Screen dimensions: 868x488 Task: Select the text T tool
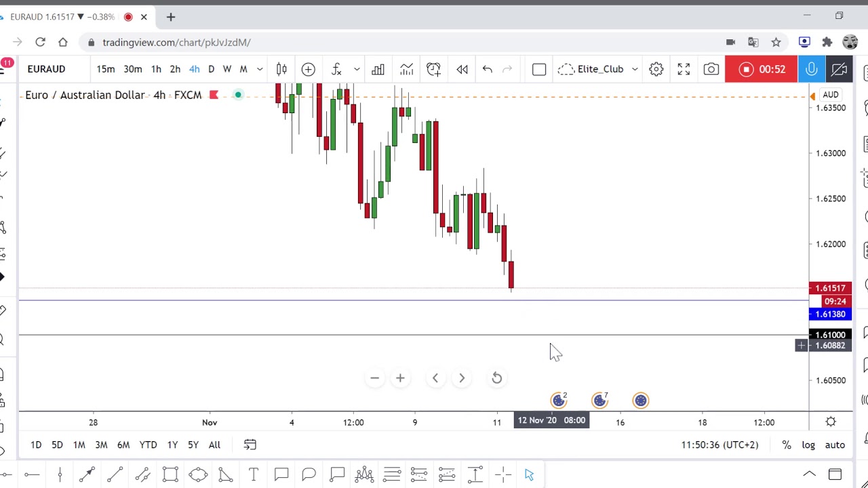pyautogui.click(x=254, y=475)
